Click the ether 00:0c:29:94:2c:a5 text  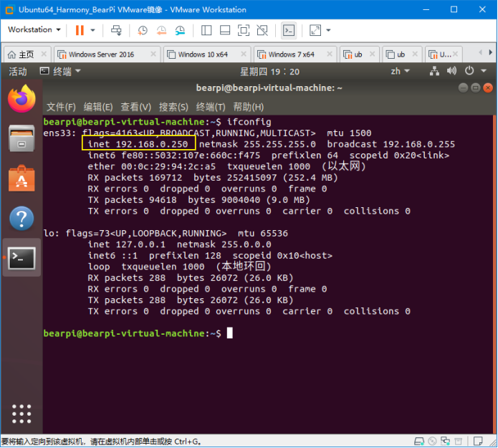151,166
